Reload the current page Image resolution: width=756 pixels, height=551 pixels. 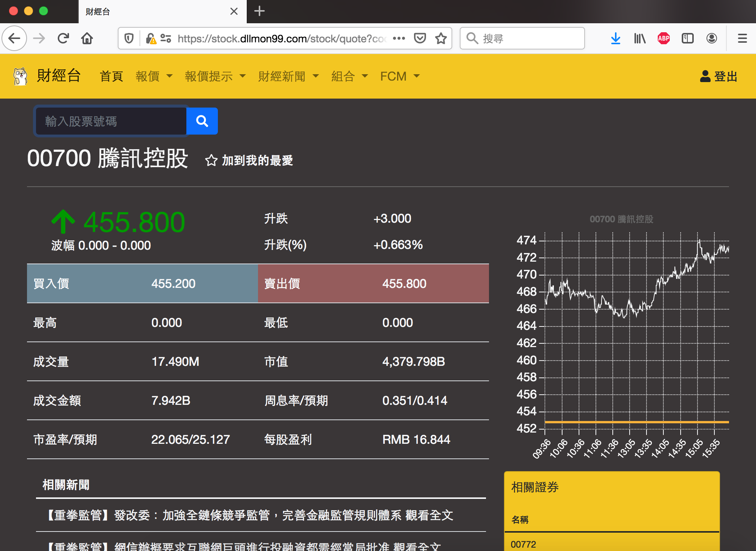[x=63, y=38]
